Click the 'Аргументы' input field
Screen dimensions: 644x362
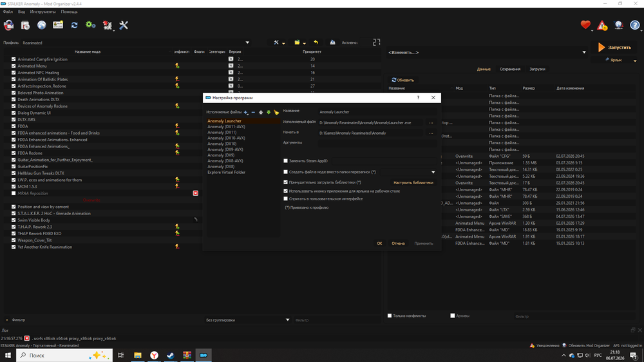[x=377, y=142]
